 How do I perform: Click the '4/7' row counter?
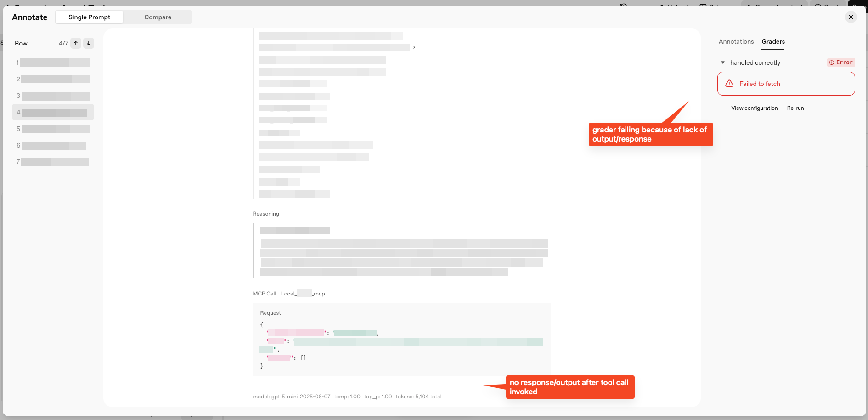63,43
